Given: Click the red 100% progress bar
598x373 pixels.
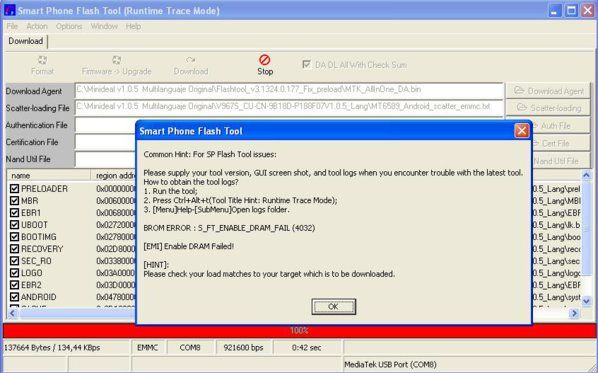Looking at the screenshot, I should tap(299, 330).
